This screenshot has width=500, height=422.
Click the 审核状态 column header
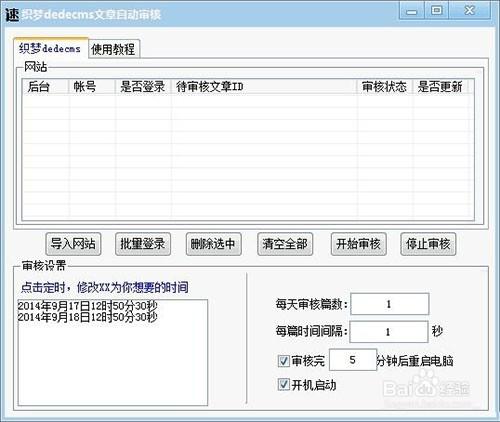click(385, 87)
